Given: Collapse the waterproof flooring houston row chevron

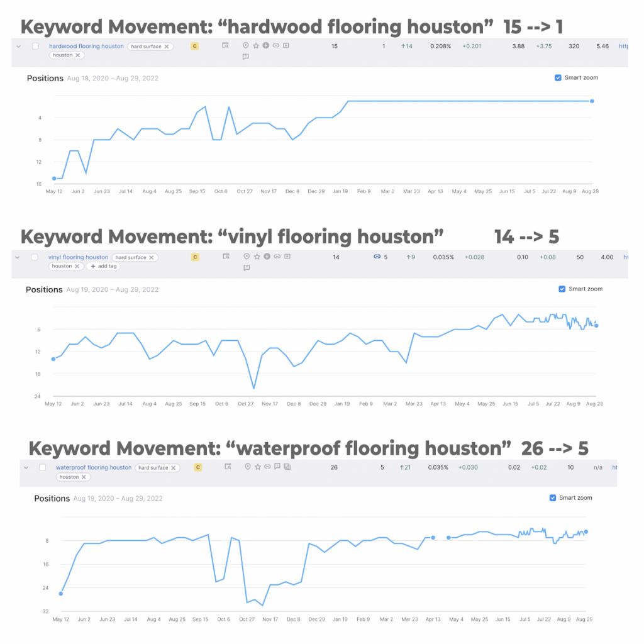Looking at the screenshot, I should pyautogui.click(x=26, y=468).
